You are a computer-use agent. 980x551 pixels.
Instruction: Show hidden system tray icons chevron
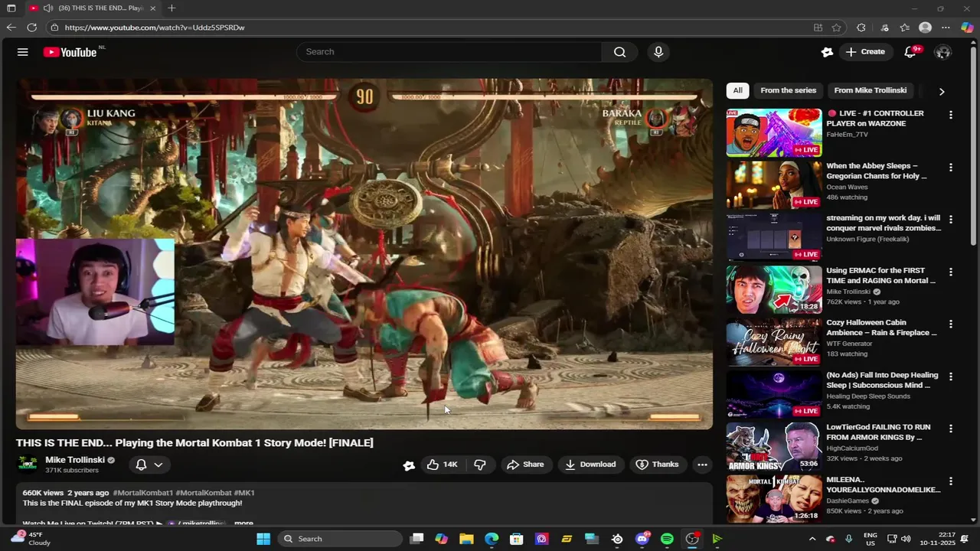click(x=812, y=539)
